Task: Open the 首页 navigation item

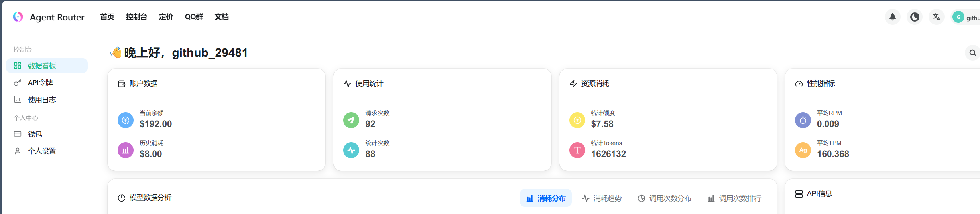Action: [x=107, y=17]
